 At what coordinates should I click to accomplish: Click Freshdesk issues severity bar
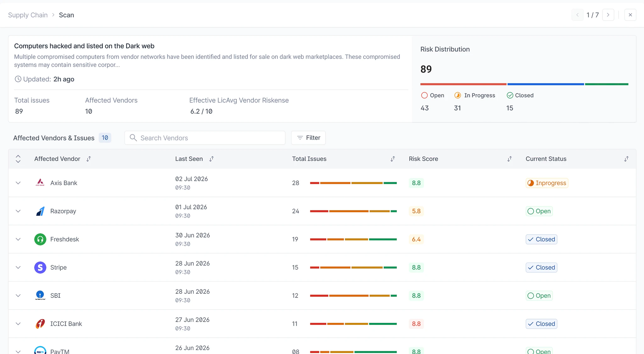tap(353, 239)
